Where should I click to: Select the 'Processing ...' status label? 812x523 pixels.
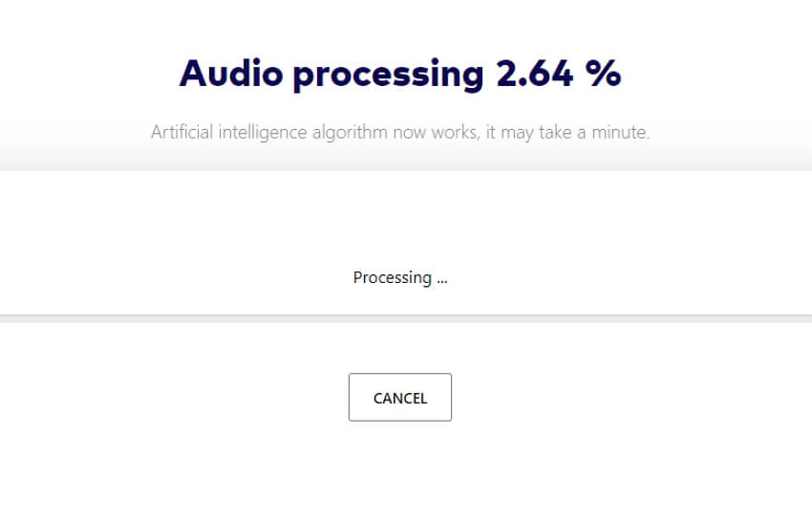pyautogui.click(x=399, y=278)
